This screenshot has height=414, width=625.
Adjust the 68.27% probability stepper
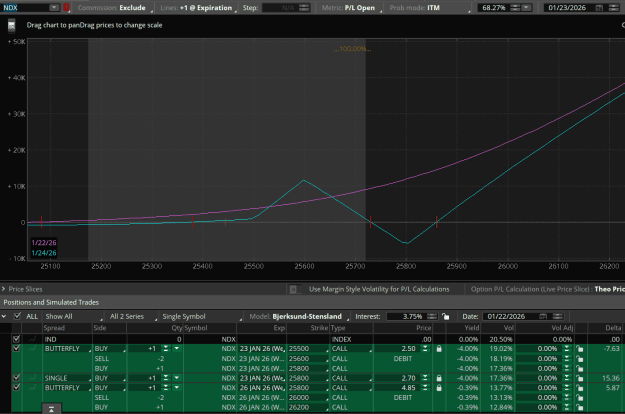(x=515, y=8)
